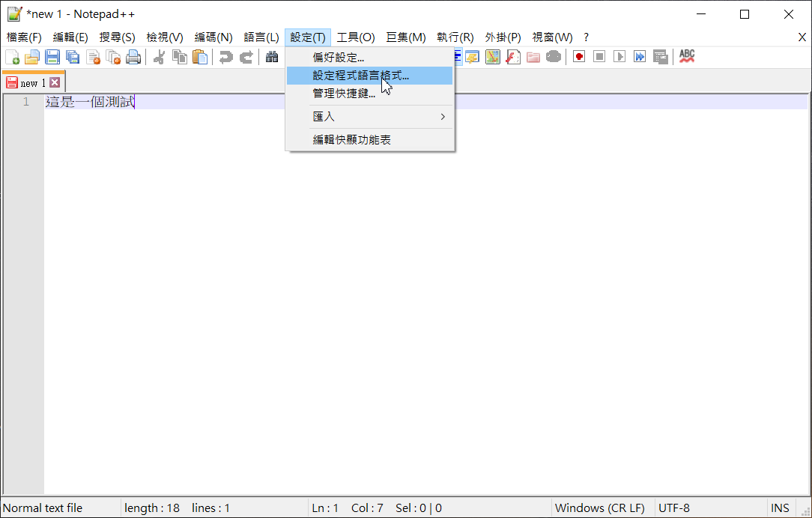Click the Save recorded macro icon
812x518 pixels.
pyautogui.click(x=660, y=57)
